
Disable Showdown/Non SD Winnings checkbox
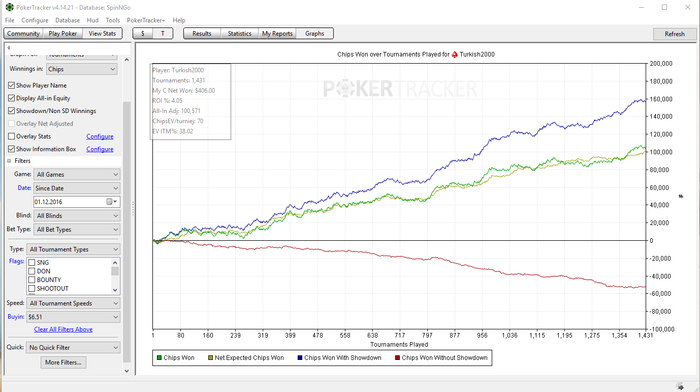pos(12,111)
